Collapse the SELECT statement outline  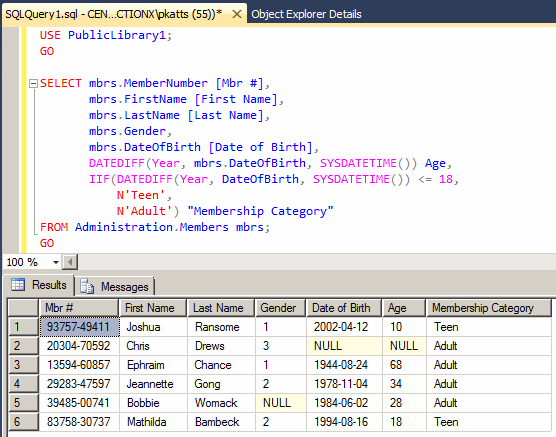pos(33,83)
